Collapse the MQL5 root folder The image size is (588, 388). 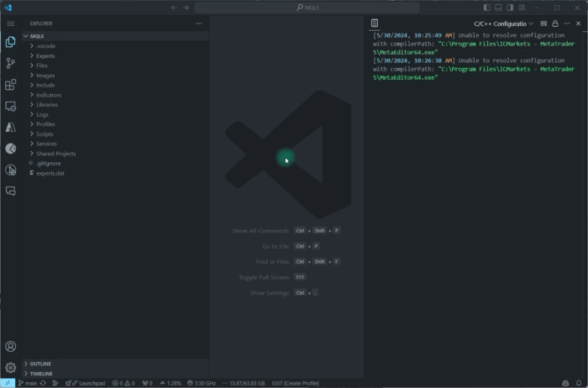pos(115,36)
